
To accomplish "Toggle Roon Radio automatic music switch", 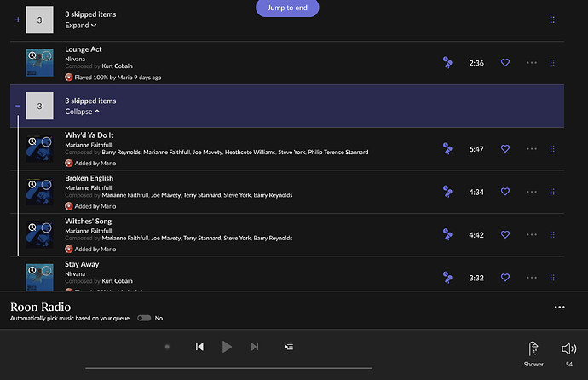I will tap(144, 318).
